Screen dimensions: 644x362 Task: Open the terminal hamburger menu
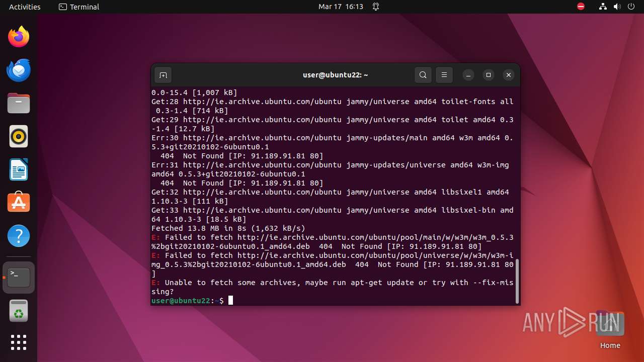[444, 75]
